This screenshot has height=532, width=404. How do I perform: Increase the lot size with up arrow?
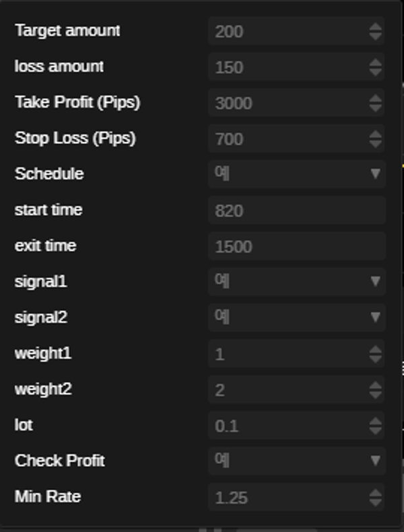375,422
